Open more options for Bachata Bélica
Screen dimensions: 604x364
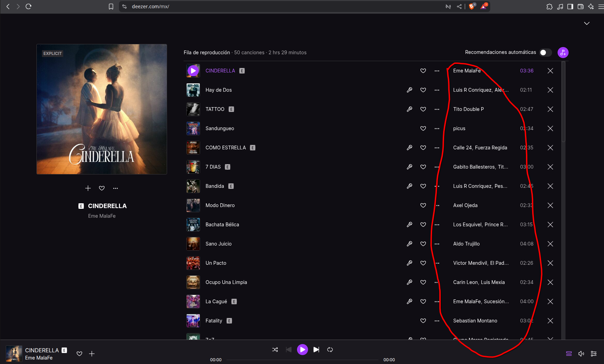pos(437,225)
